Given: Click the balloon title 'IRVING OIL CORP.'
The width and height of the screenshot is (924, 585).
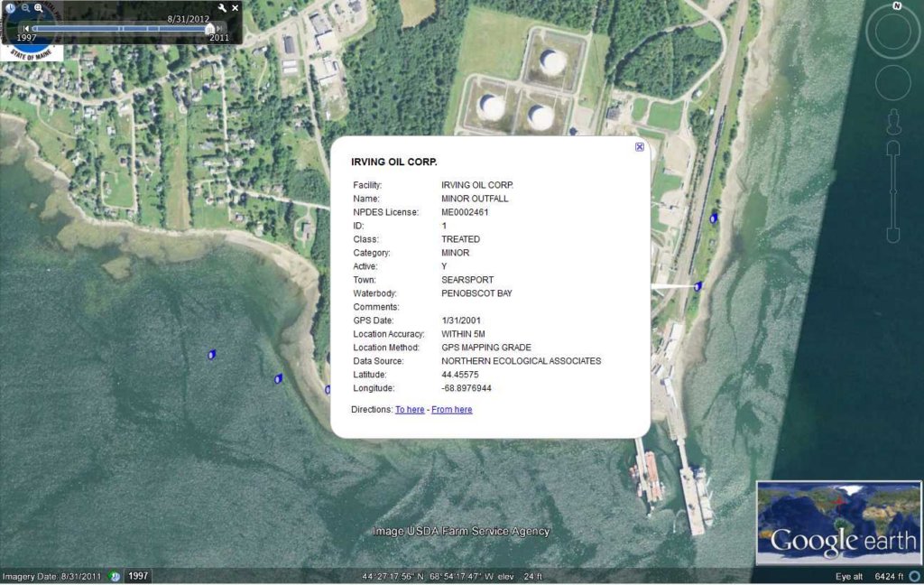Looking at the screenshot, I should click(394, 162).
